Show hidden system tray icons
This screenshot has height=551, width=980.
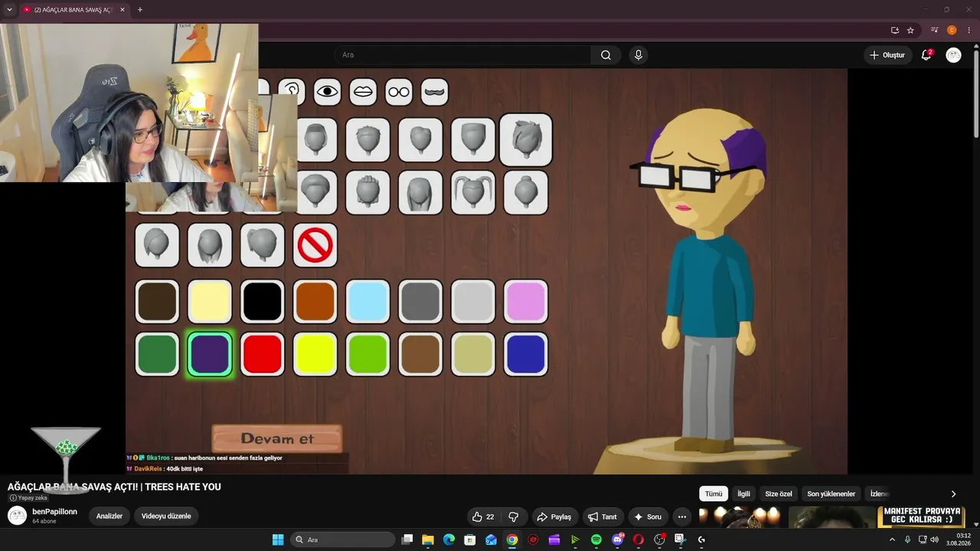click(892, 540)
